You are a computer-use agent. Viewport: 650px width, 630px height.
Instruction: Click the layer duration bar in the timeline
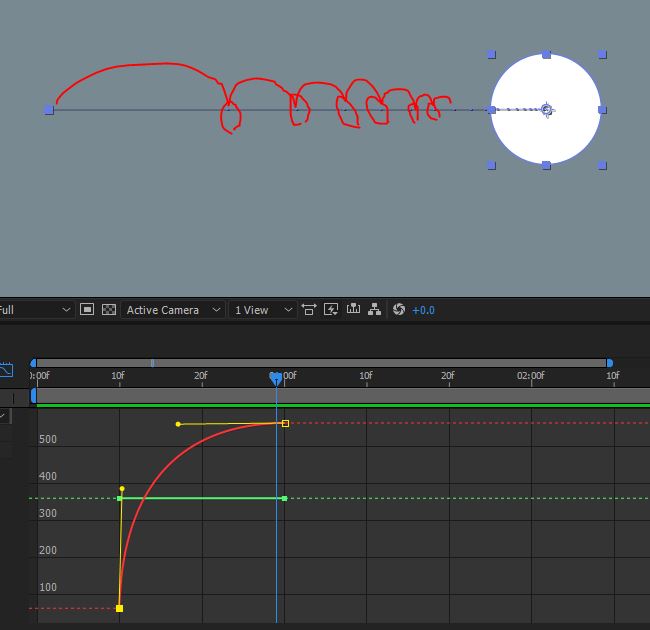pos(343,395)
